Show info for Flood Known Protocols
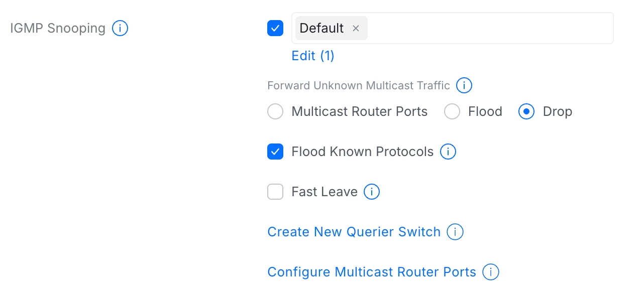 tap(448, 152)
